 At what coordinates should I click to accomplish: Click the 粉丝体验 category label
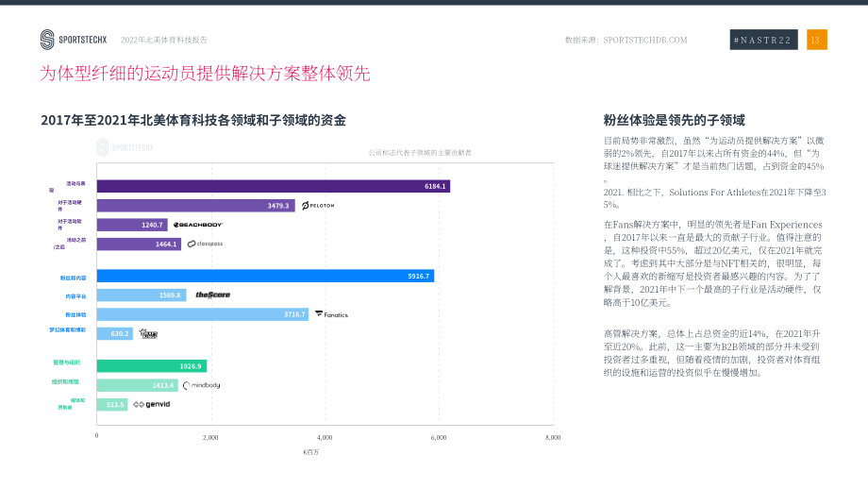75,314
